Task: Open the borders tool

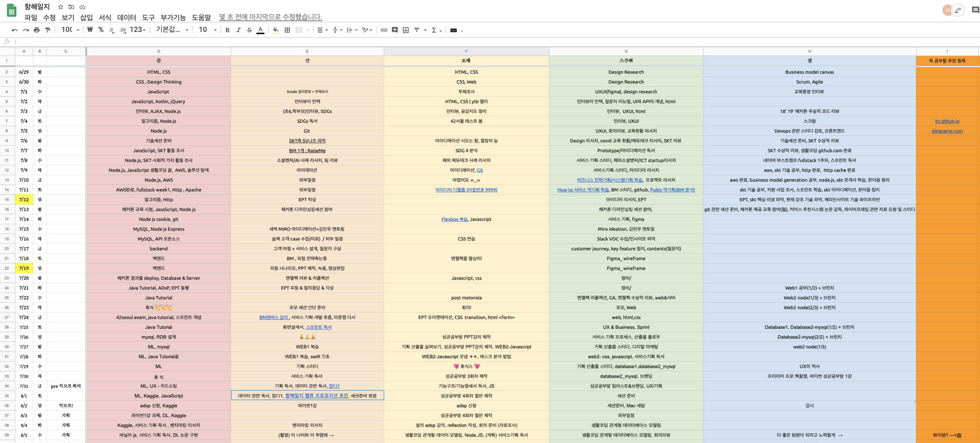Action: click(x=287, y=30)
